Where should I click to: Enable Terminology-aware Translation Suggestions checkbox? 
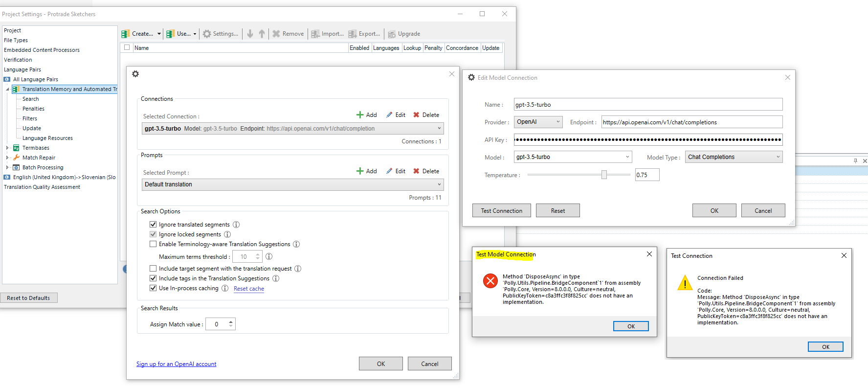pos(153,244)
